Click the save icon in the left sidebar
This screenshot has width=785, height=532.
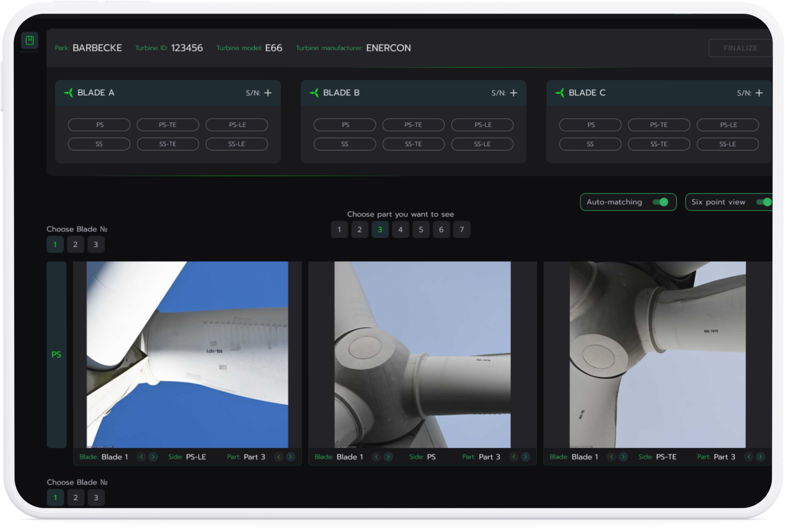point(29,40)
